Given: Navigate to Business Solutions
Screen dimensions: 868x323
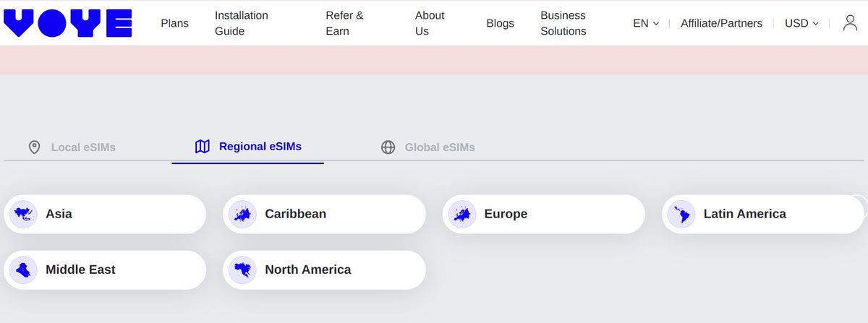Looking at the screenshot, I should click(563, 23).
